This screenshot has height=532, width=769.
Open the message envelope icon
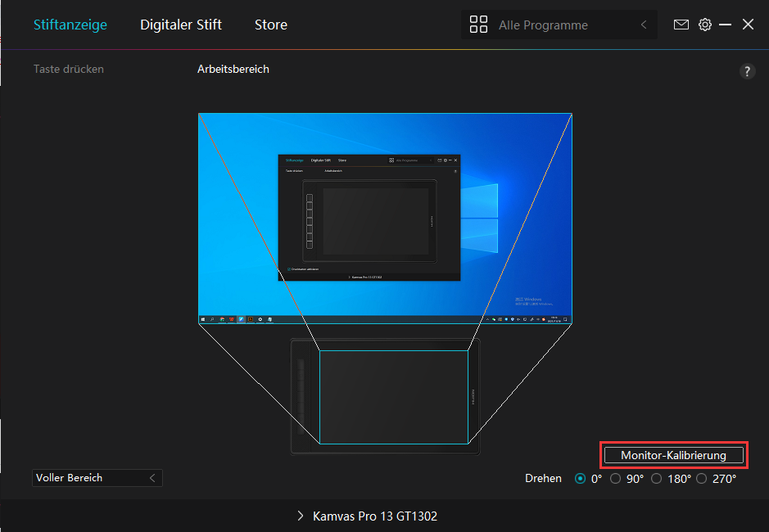pyautogui.click(x=681, y=25)
